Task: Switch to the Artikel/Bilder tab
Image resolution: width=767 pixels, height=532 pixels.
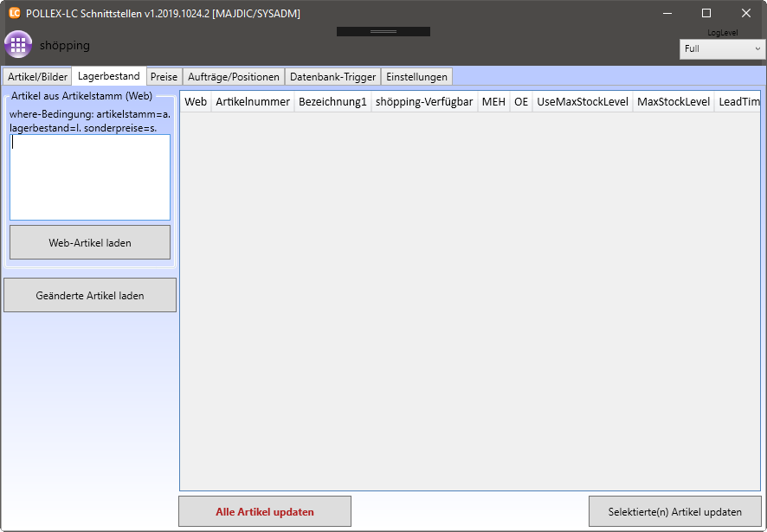Action: point(37,77)
